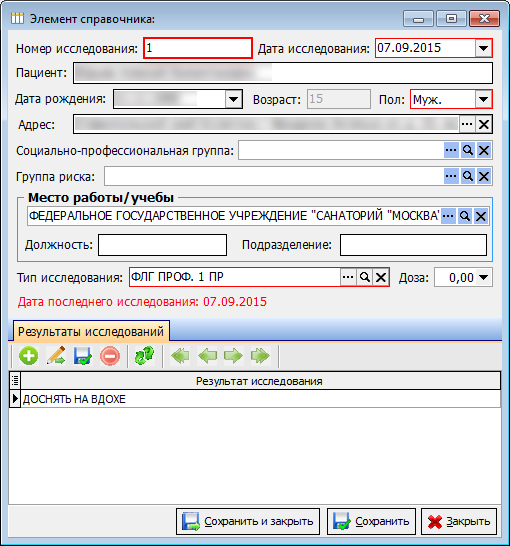Click the Закрыть button
This screenshot has width=510, height=546.
tap(459, 522)
